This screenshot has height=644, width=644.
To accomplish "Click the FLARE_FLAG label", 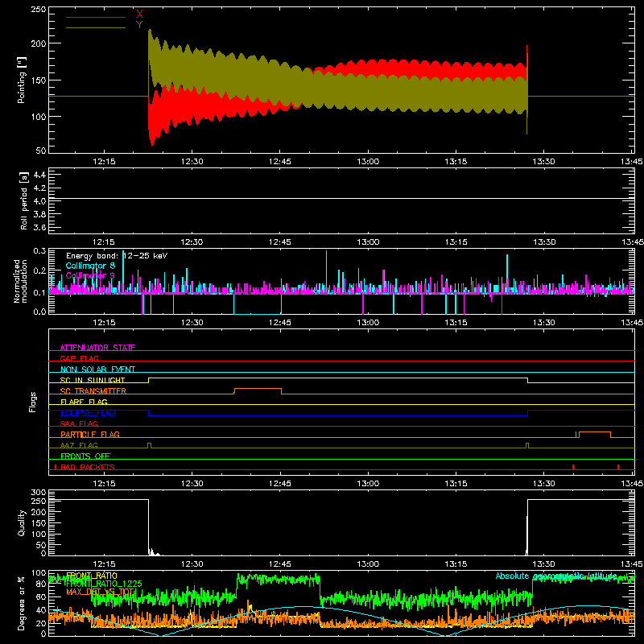I will click(84, 402).
